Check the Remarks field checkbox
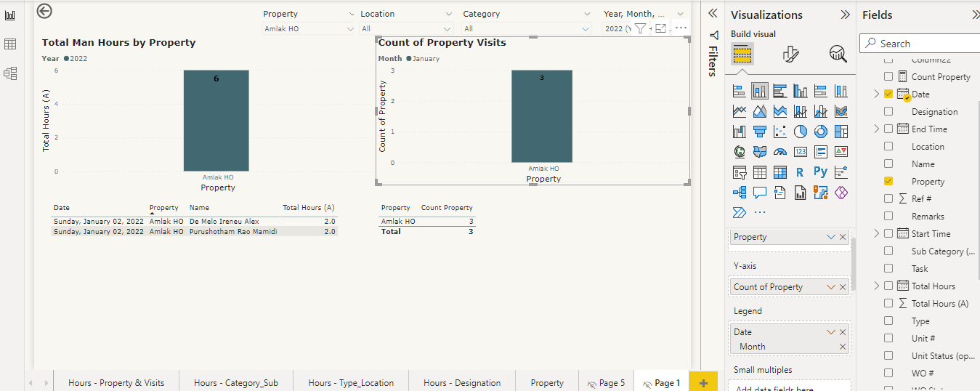The width and height of the screenshot is (980, 391). pyautogui.click(x=888, y=216)
